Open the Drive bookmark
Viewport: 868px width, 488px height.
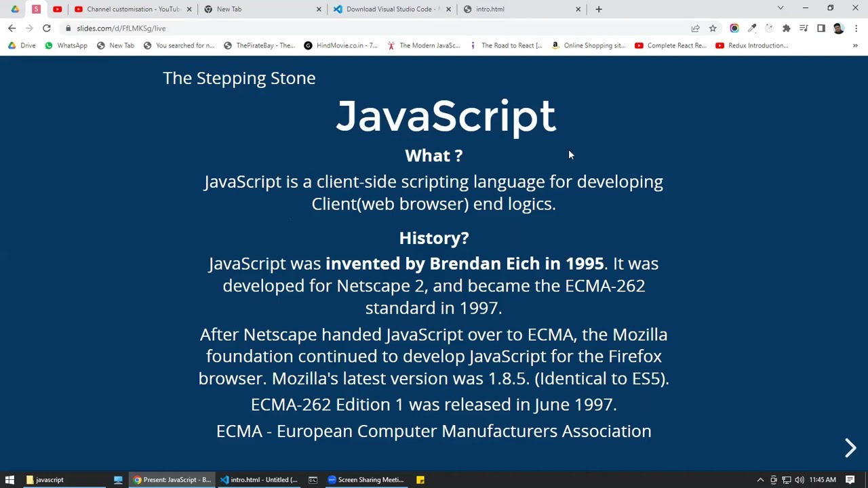pyautogui.click(x=22, y=45)
